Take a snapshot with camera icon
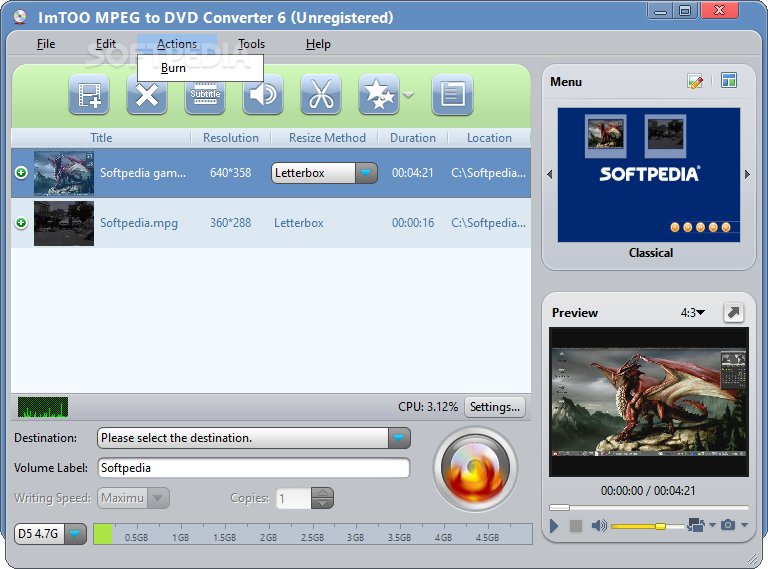Viewport: 768px width, 569px height. (728, 525)
